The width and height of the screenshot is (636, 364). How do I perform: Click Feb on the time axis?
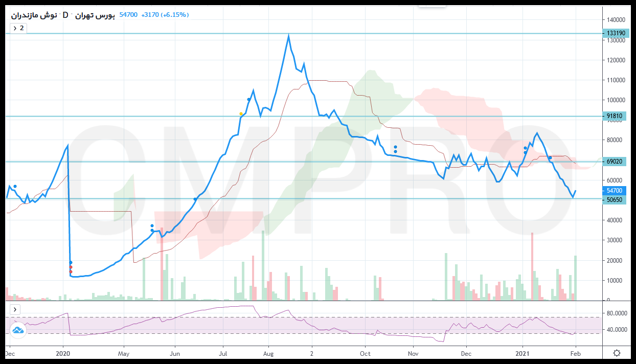click(576, 353)
